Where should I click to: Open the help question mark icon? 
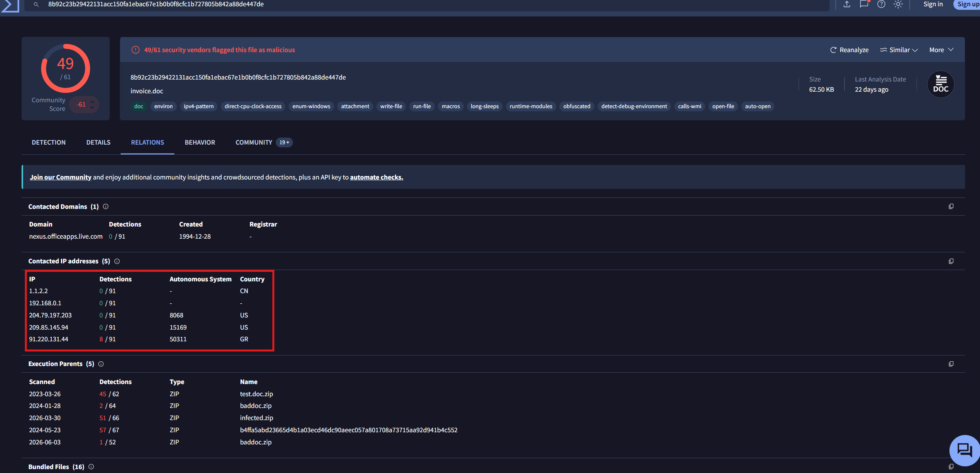pos(881,4)
